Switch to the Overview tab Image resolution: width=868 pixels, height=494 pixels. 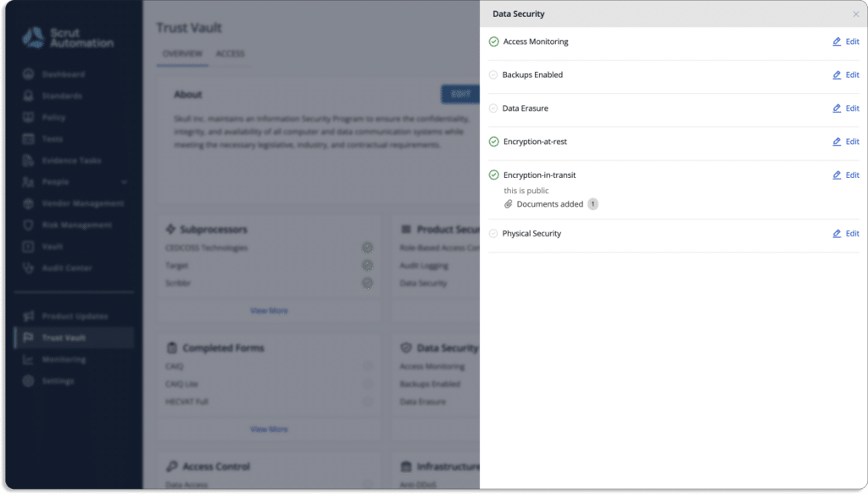pos(182,53)
